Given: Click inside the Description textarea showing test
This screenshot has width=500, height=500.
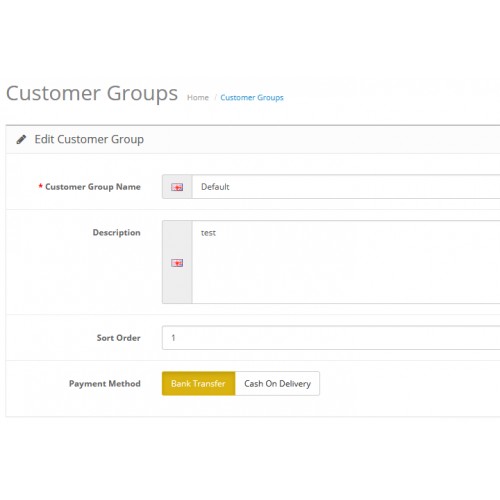Looking at the screenshot, I should tap(346, 262).
